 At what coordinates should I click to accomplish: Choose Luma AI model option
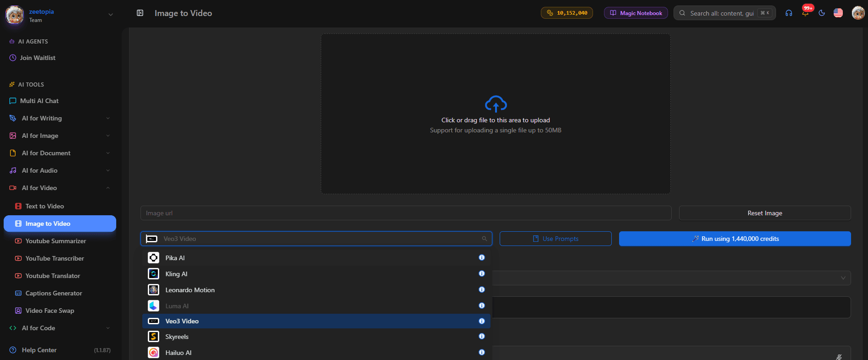pos(316,305)
